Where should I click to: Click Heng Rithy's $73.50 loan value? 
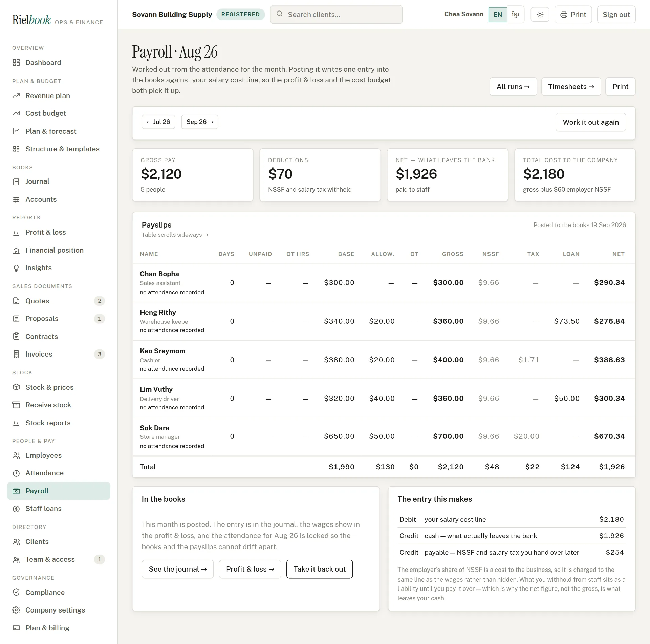567,321
